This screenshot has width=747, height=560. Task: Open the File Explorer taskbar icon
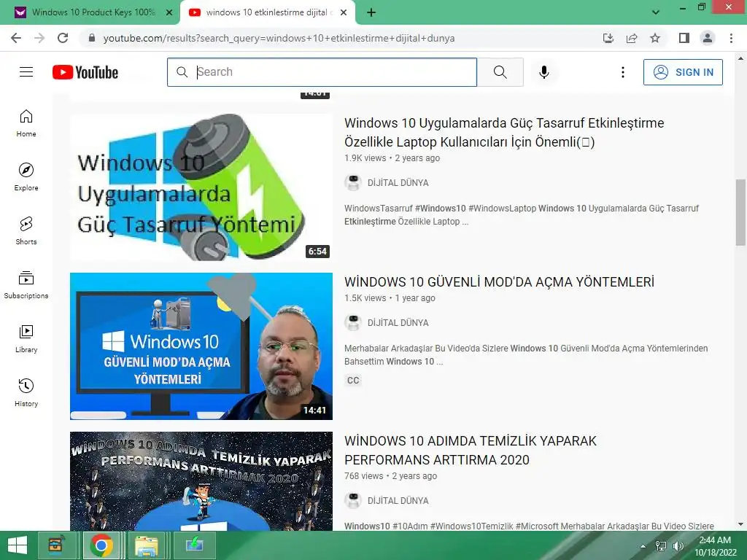[x=146, y=545]
